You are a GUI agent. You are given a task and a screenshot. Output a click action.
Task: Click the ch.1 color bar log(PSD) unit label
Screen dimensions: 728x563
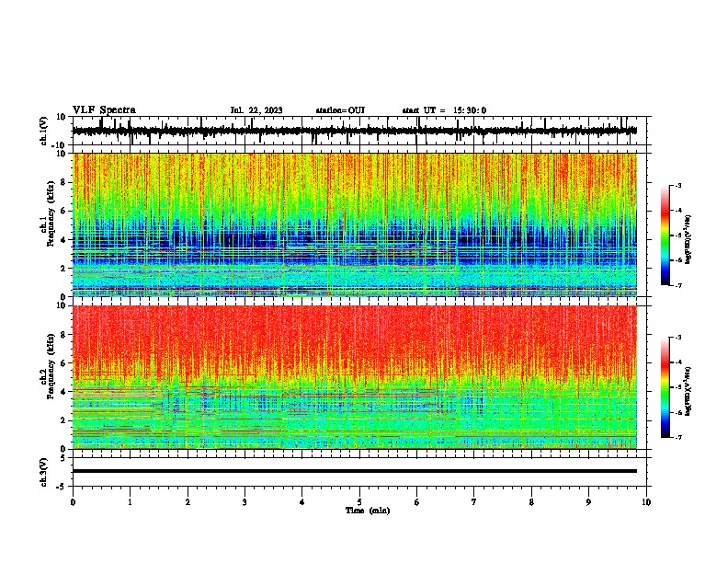click(688, 240)
